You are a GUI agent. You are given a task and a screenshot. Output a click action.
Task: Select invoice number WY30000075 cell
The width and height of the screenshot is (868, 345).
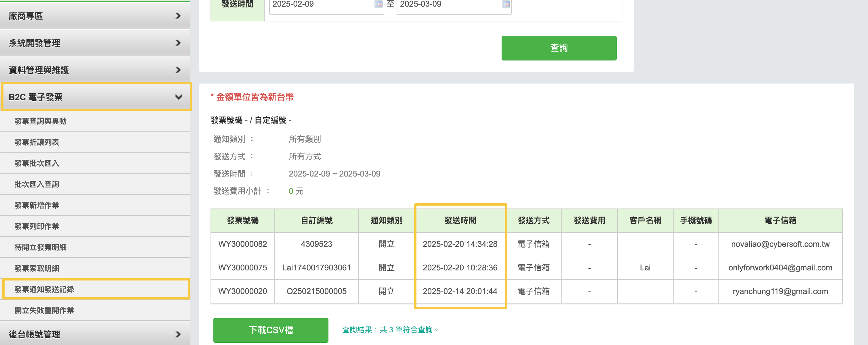tap(243, 268)
